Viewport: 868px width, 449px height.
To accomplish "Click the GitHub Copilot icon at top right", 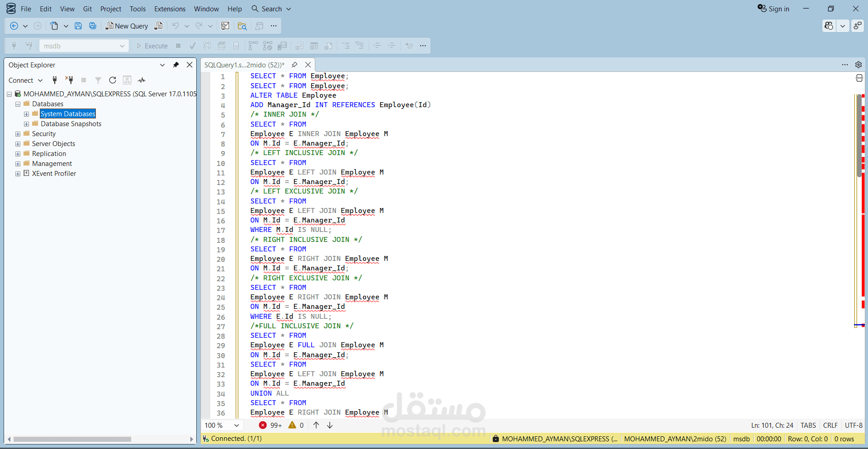I will [x=829, y=26].
